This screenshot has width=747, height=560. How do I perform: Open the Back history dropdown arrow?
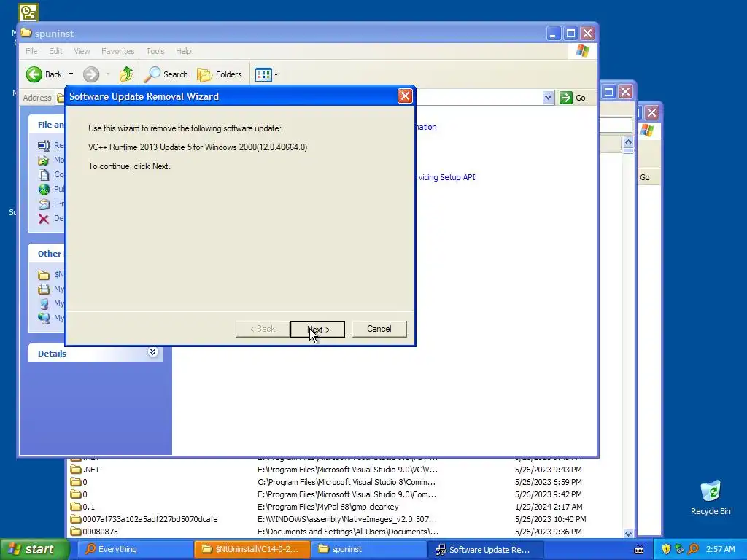click(x=71, y=74)
